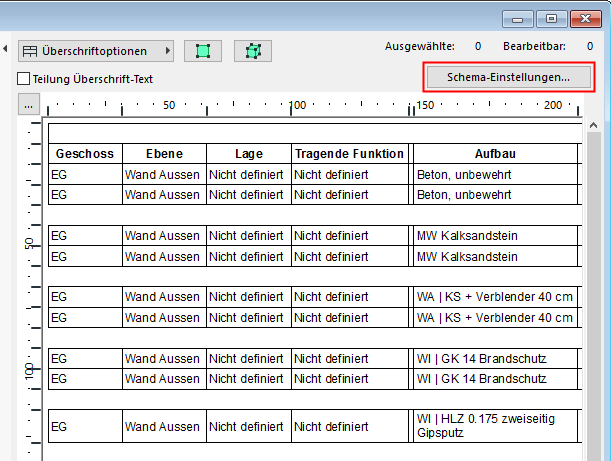Click the scrollbar up arrow
This screenshot has height=461, width=611.
(x=593, y=125)
